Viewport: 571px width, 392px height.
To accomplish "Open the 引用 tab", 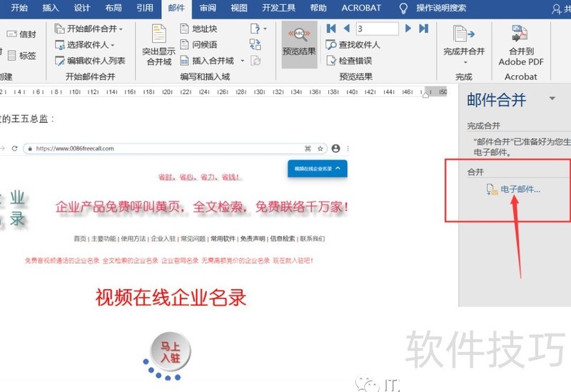I will [145, 8].
